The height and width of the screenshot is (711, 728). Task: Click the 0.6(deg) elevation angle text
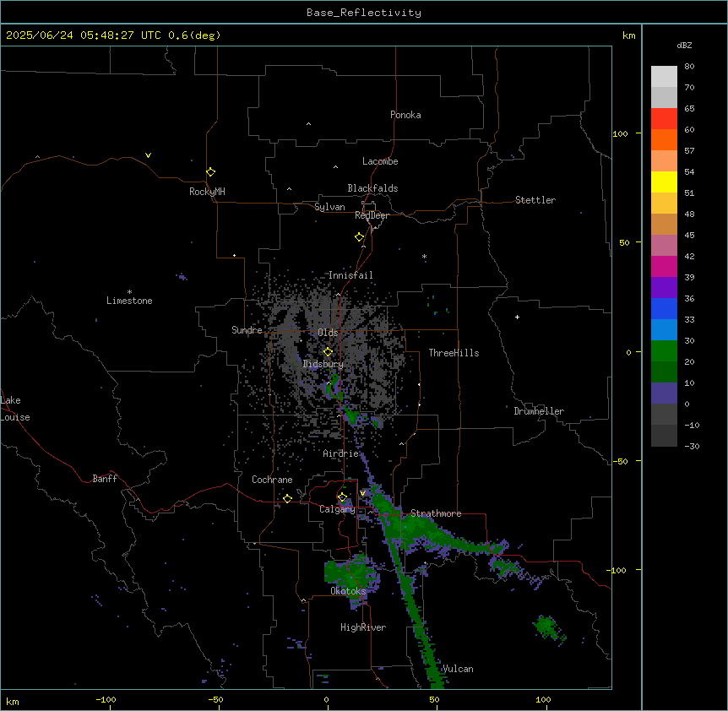pos(194,35)
